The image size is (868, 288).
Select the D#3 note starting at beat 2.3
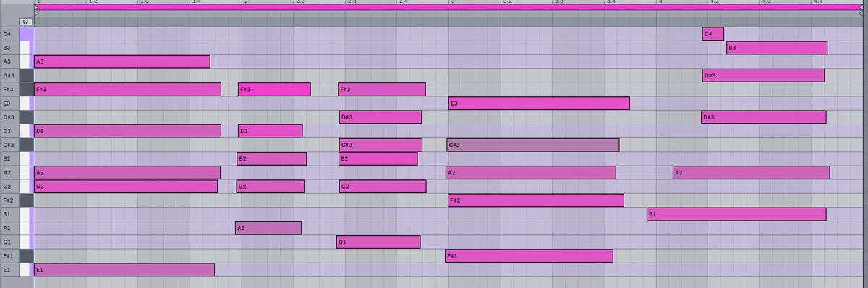pyautogui.click(x=380, y=117)
